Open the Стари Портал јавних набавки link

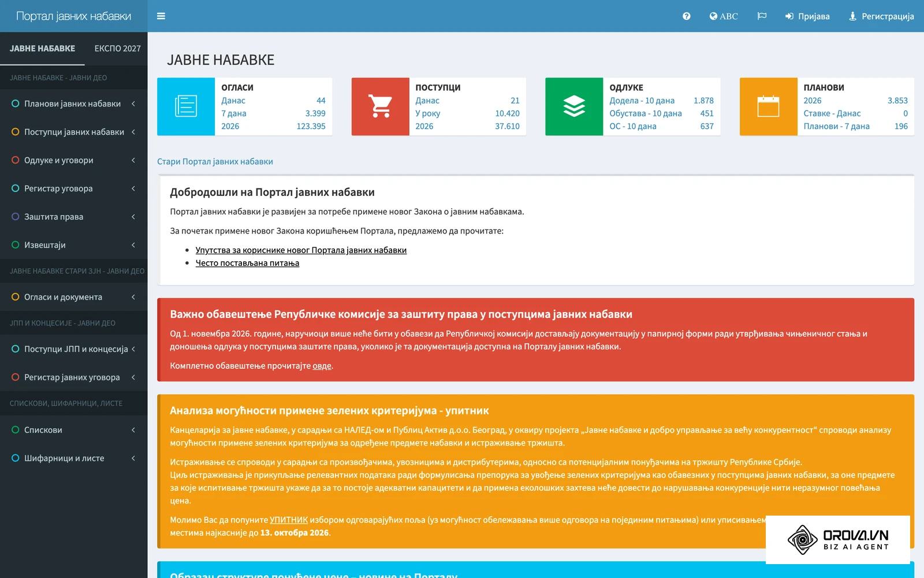point(215,162)
